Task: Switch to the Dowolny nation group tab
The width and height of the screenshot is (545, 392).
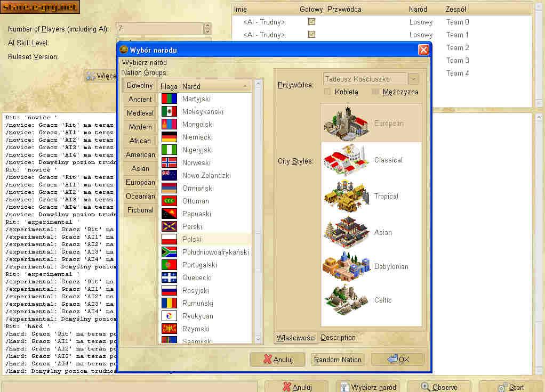Action: [x=140, y=85]
